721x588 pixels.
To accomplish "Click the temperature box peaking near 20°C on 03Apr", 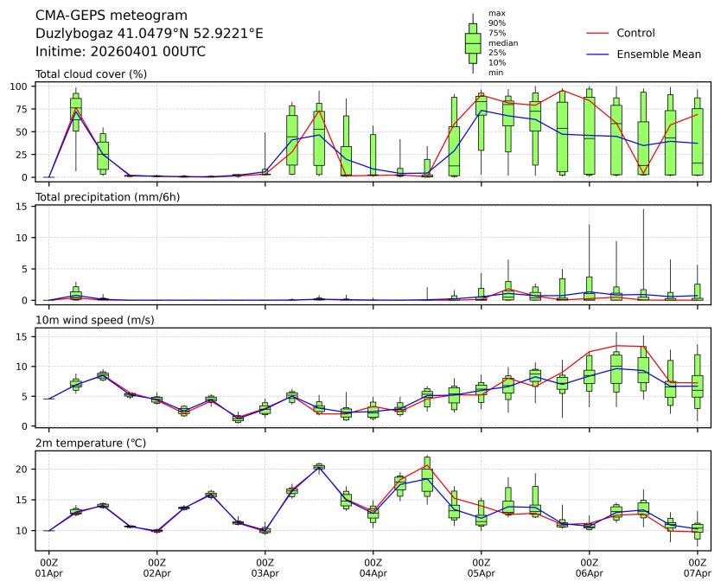I will [x=319, y=467].
